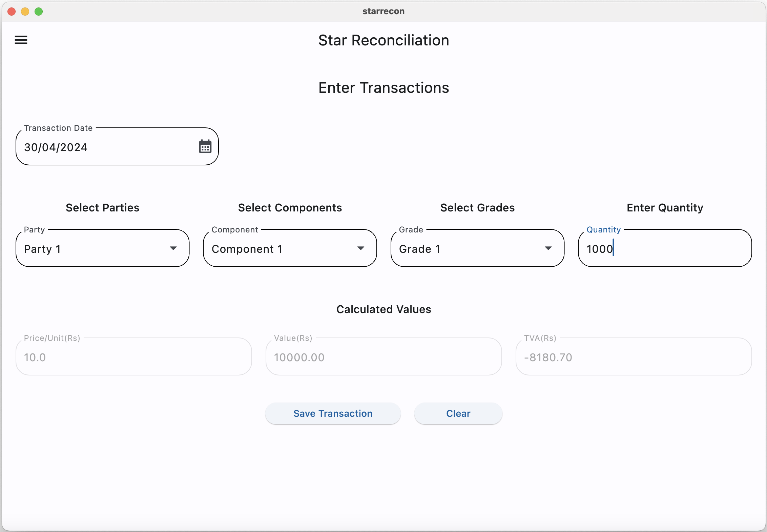Minimize the starrecon window

coord(25,12)
